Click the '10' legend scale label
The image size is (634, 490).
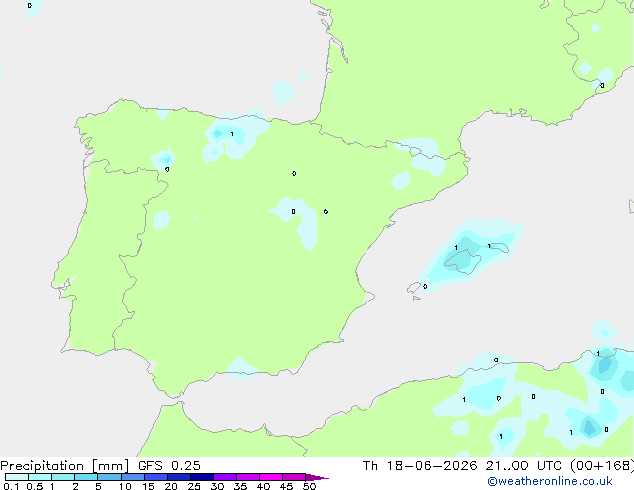pyautogui.click(x=125, y=486)
